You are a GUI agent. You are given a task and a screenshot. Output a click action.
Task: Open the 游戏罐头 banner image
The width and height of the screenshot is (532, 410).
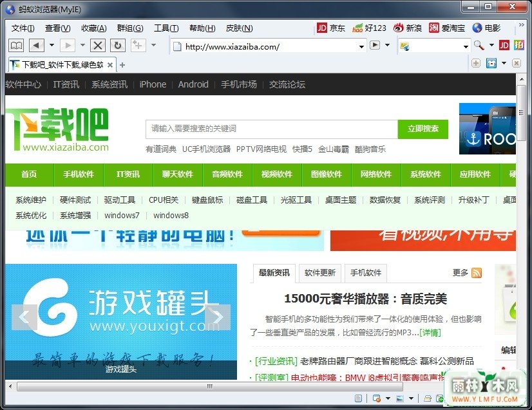121,321
